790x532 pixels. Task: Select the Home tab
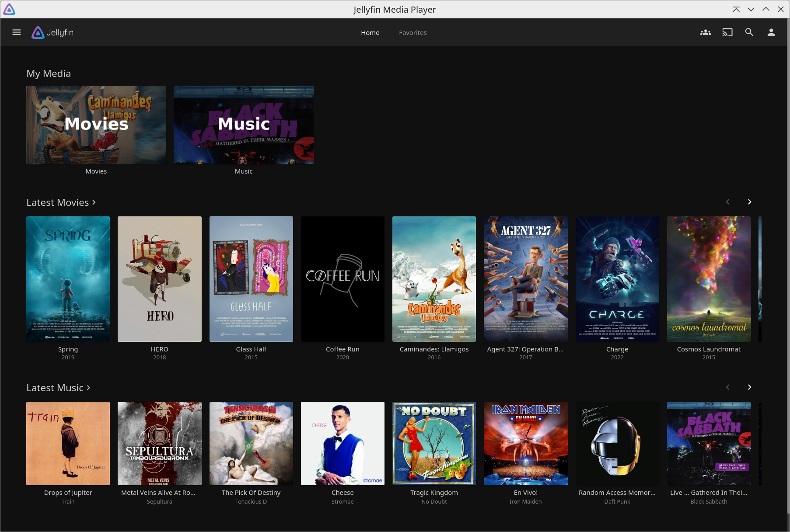[x=370, y=32]
